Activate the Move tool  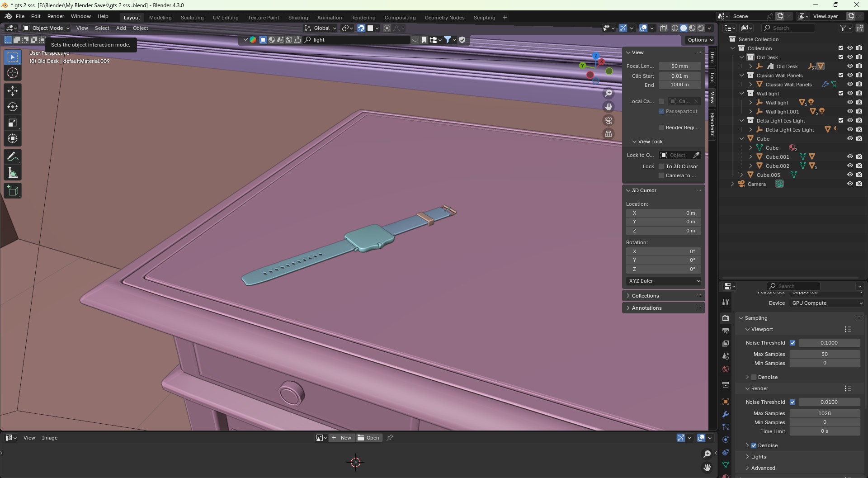click(x=13, y=91)
